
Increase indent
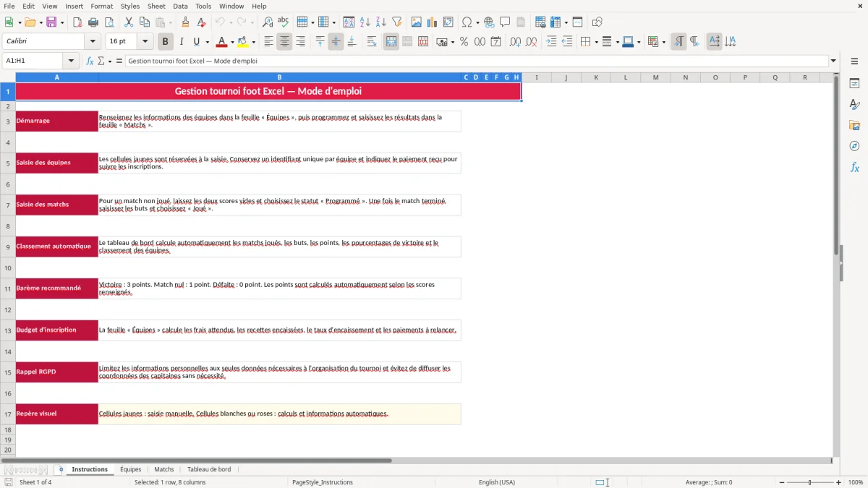[550, 42]
